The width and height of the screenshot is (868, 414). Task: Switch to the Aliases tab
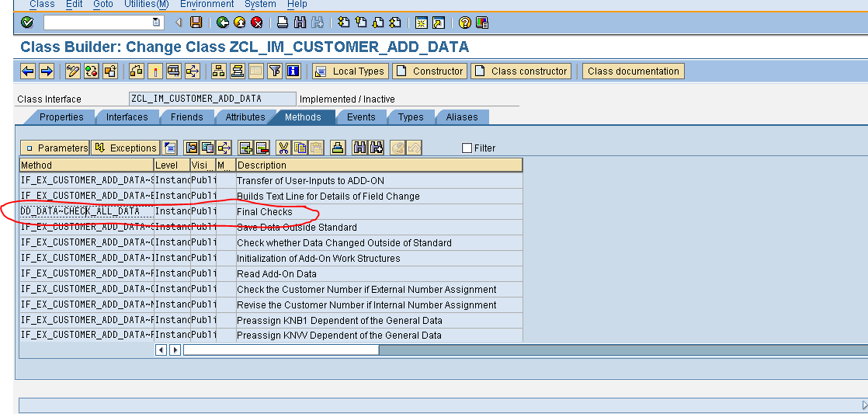click(x=462, y=117)
